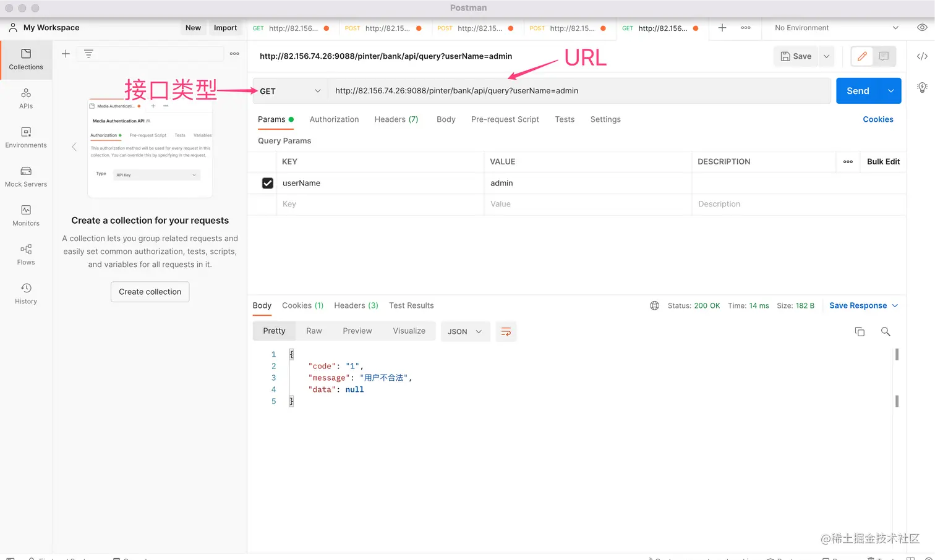This screenshot has height=560, width=935.
Task: Click the empty Value field in params
Action: (588, 205)
